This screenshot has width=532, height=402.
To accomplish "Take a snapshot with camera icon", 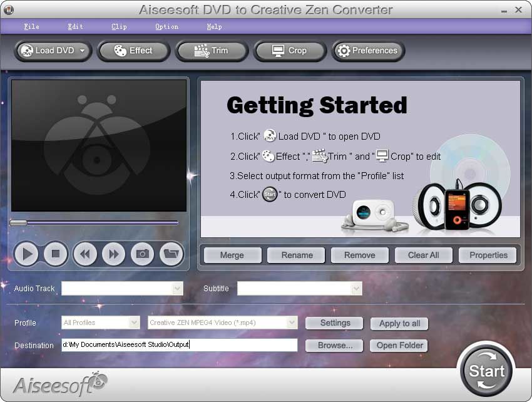I will coord(143,254).
